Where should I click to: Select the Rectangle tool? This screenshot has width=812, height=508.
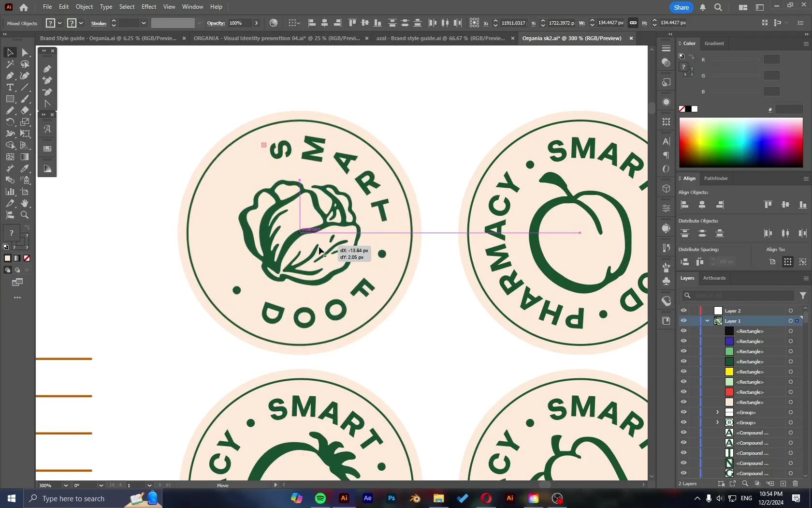10,99
